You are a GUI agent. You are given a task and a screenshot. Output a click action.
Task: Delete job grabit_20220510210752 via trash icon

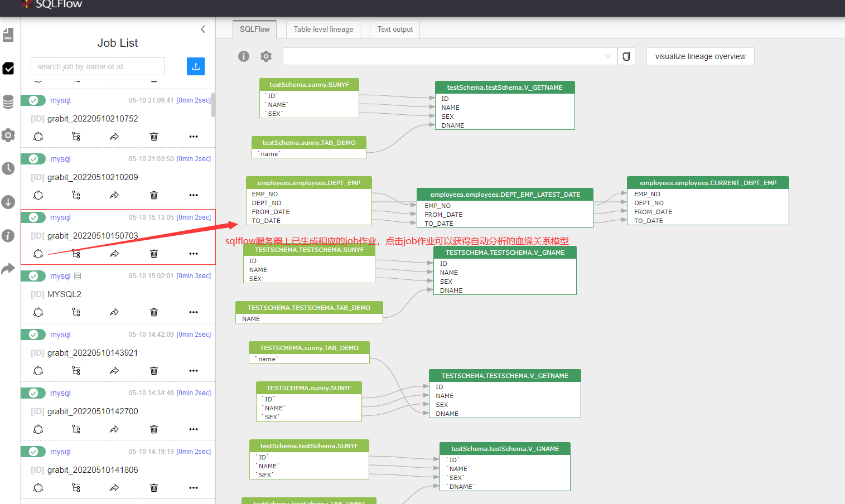click(153, 136)
